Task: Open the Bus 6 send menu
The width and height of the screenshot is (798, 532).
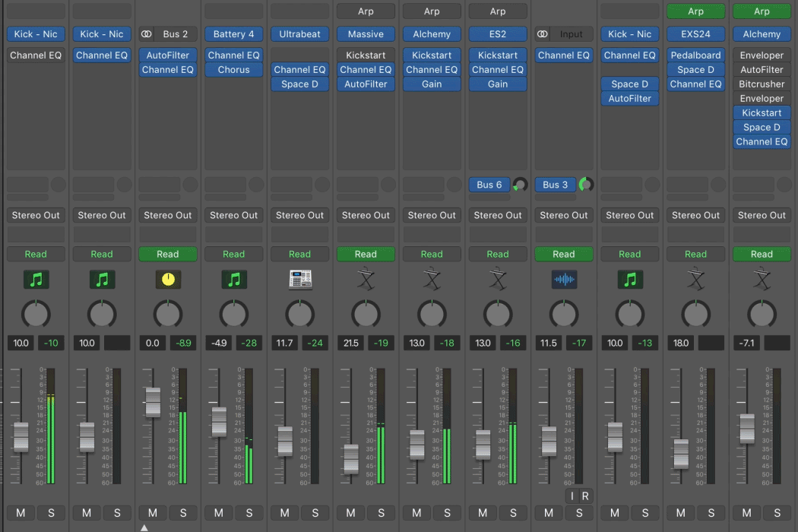Action: coord(489,185)
